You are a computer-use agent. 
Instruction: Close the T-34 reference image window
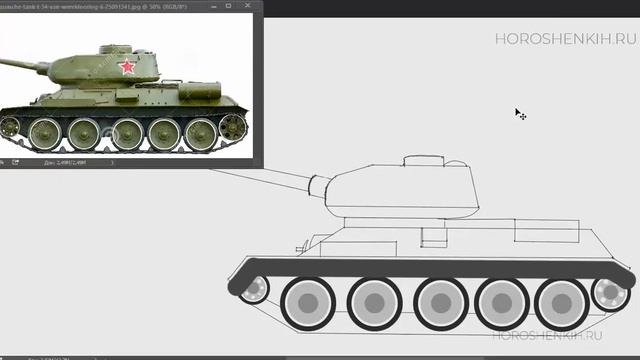tap(248, 5)
